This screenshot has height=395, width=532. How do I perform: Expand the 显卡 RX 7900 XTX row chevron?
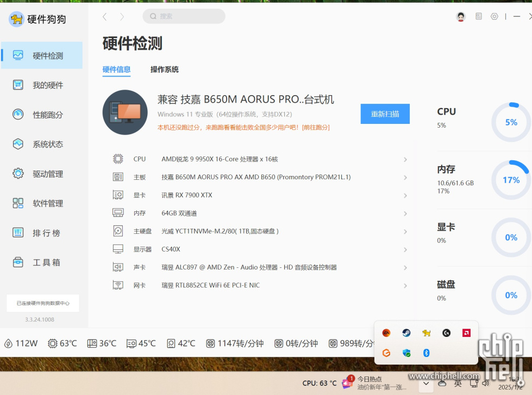coord(405,196)
